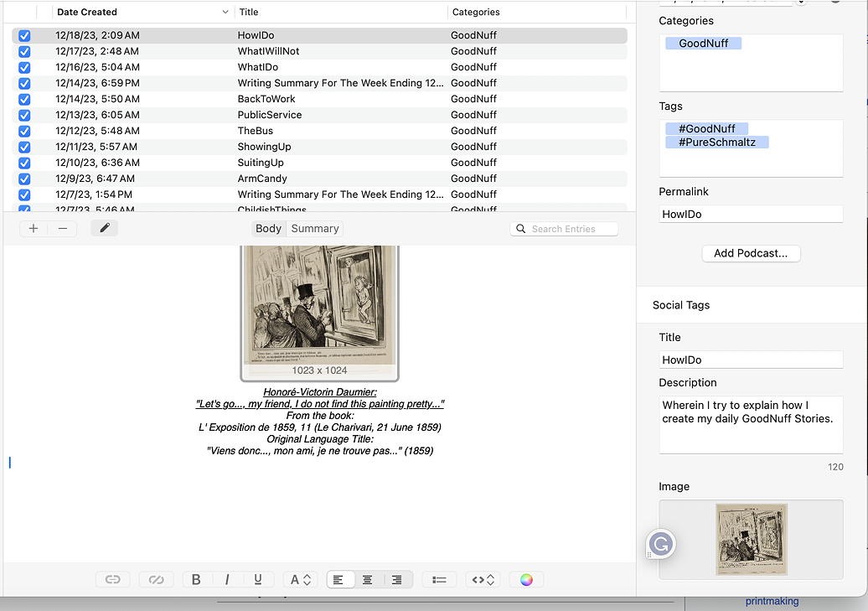
Task: Click the pencil edit entry icon
Action: pyautogui.click(x=105, y=228)
